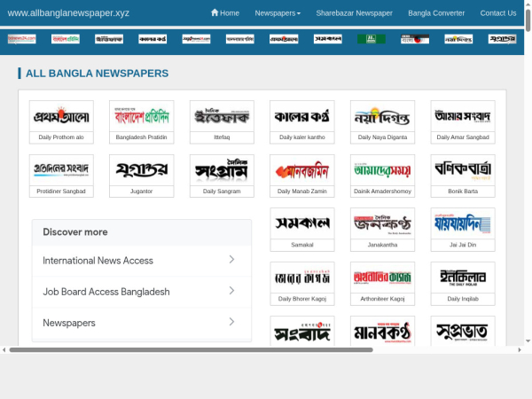532x399 pixels.
Task: Click the Janakantha caption text
Action: (382, 245)
